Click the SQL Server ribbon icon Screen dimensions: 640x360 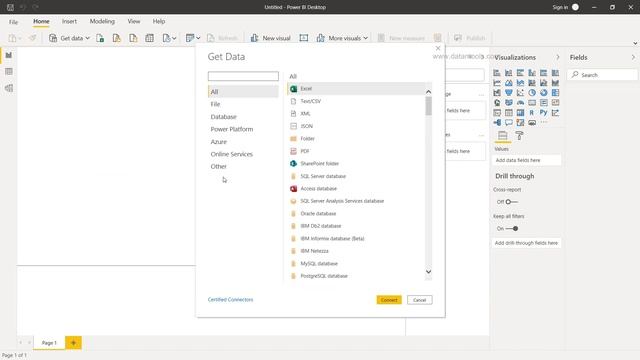point(133,38)
